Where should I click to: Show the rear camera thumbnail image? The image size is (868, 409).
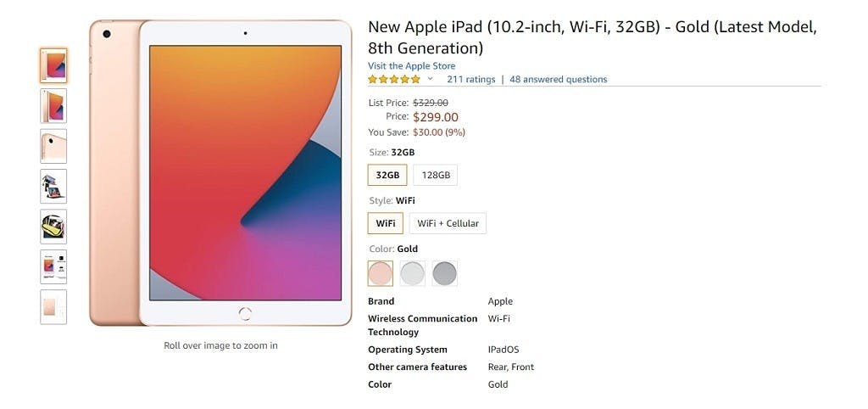point(53,146)
